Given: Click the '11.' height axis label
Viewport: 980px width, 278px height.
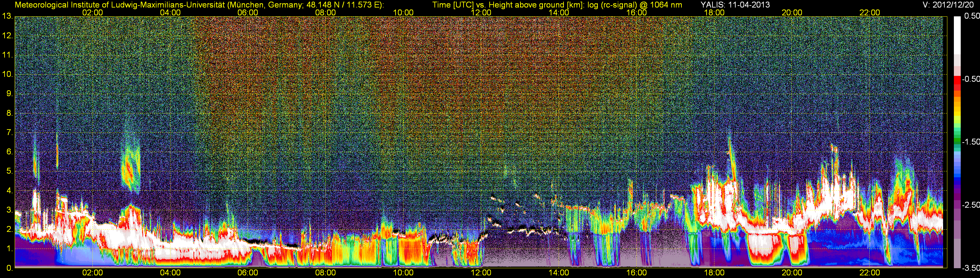Looking at the screenshot, I should [x=7, y=55].
